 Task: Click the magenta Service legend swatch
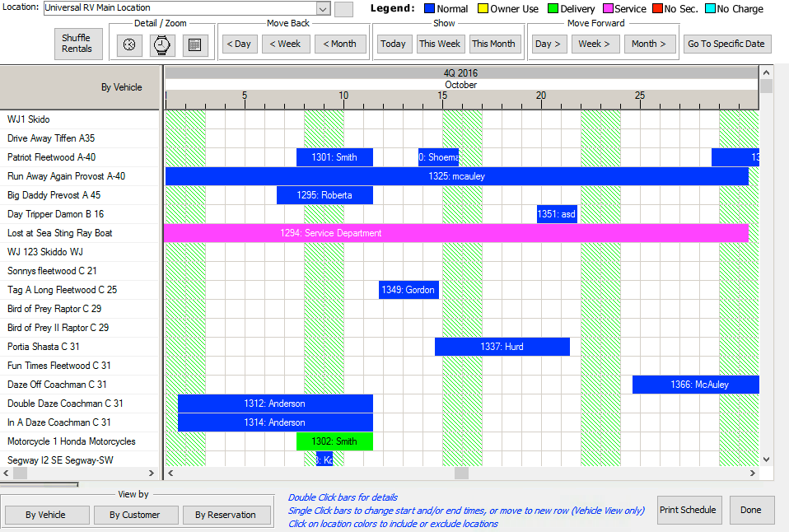click(608, 9)
